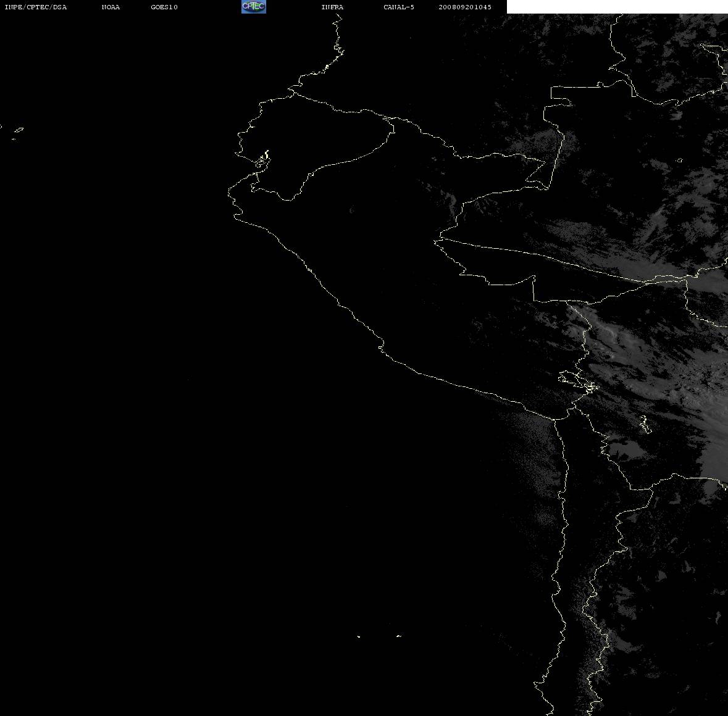Select the INPE/CPTEC/DSA header text
Screen dimensions: 728x716
click(36, 7)
